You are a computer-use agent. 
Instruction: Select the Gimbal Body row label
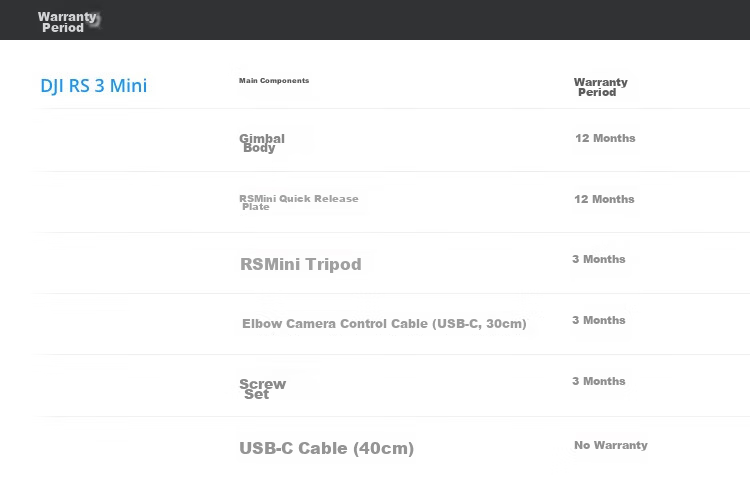tap(262, 143)
